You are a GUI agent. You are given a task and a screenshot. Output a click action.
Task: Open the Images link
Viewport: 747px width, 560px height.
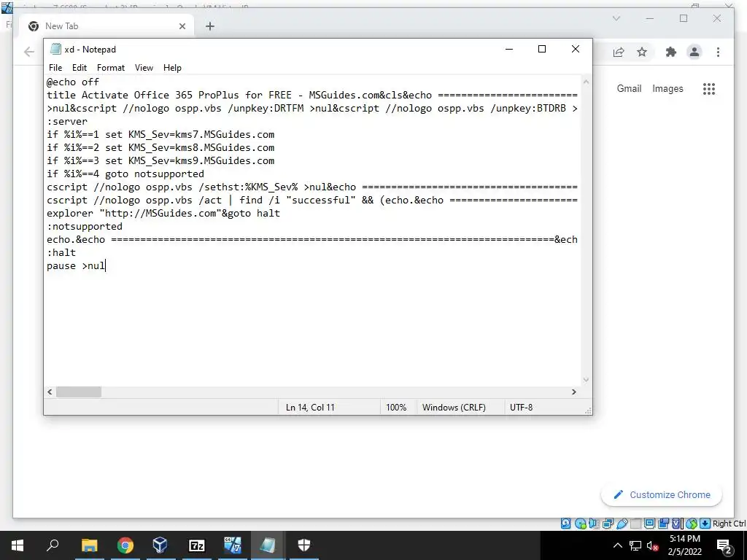(667, 88)
